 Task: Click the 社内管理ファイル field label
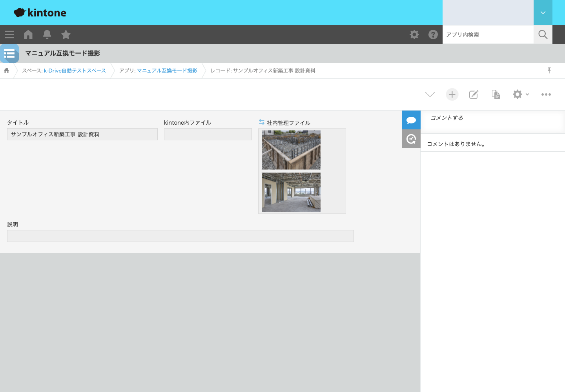click(288, 123)
